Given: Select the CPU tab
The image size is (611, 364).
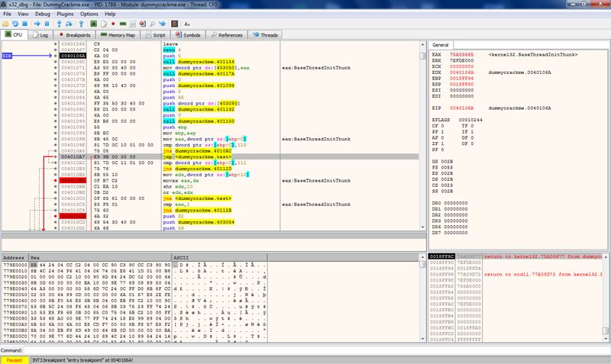Looking at the screenshot, I should coord(14,34).
